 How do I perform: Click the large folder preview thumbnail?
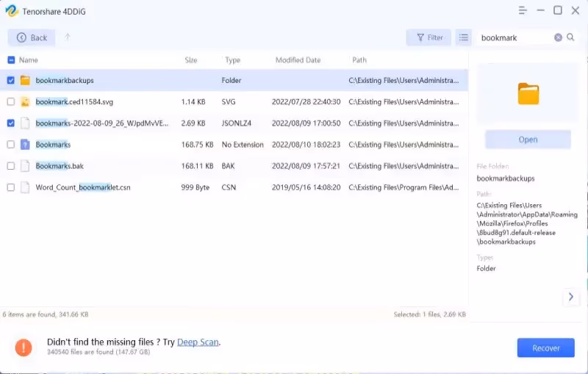pyautogui.click(x=528, y=94)
